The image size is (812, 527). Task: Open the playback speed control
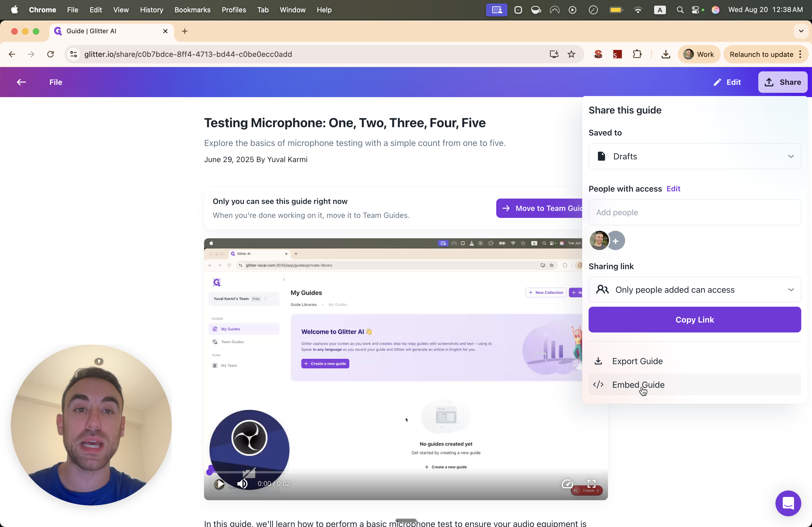coord(567,484)
